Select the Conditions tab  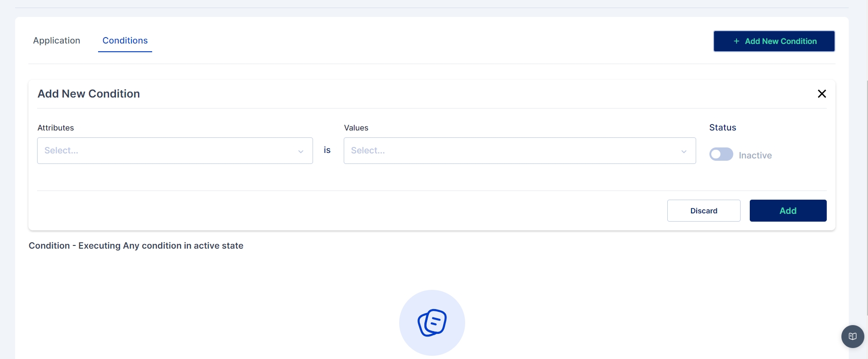point(125,41)
